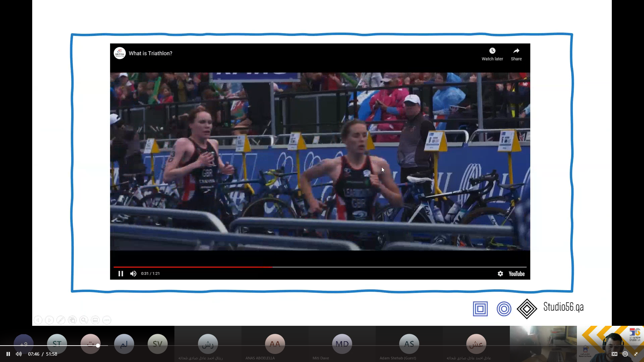644x362 pixels.
Task: Open the pen tool in slideshow controls
Action: tap(61, 320)
